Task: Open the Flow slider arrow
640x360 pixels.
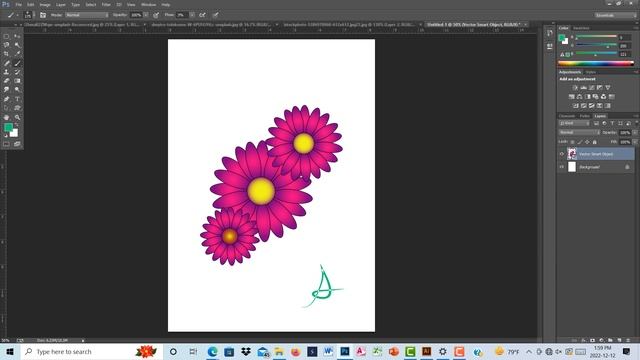Action: pyautogui.click(x=191, y=15)
